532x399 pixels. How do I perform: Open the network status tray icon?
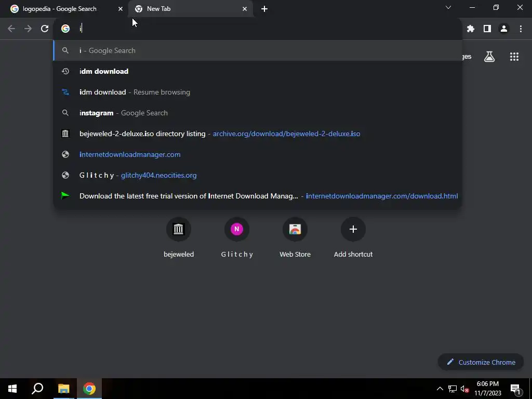tap(453, 389)
